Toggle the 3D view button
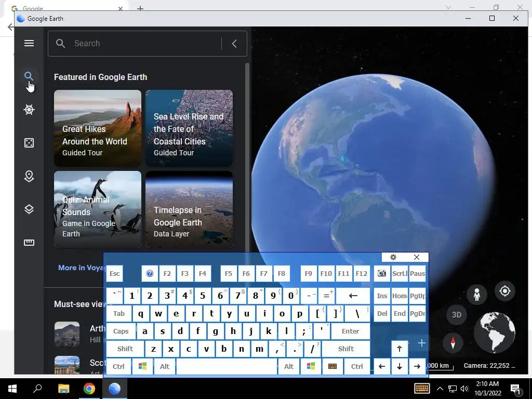 [456, 314]
